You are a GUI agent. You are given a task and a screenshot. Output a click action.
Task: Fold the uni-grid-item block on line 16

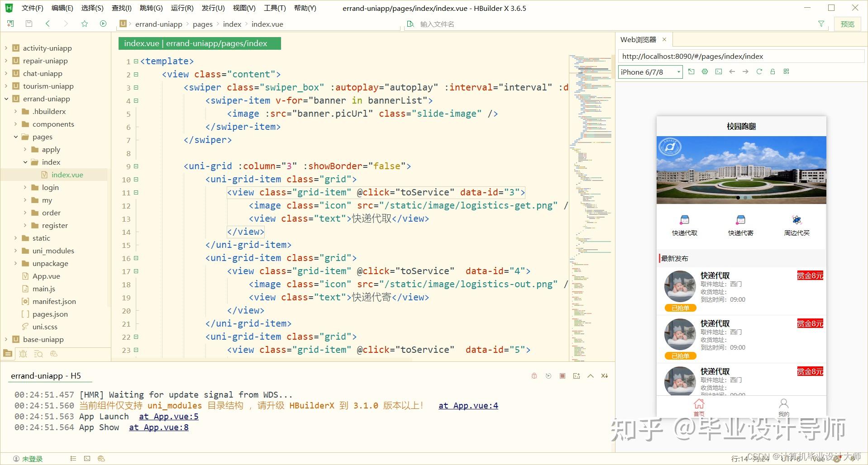tap(136, 258)
